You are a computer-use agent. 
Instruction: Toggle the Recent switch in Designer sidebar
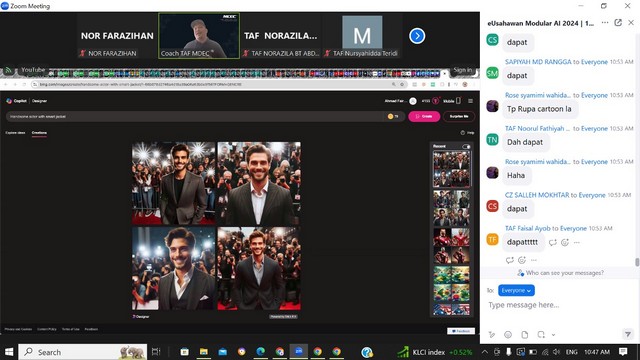click(x=466, y=146)
